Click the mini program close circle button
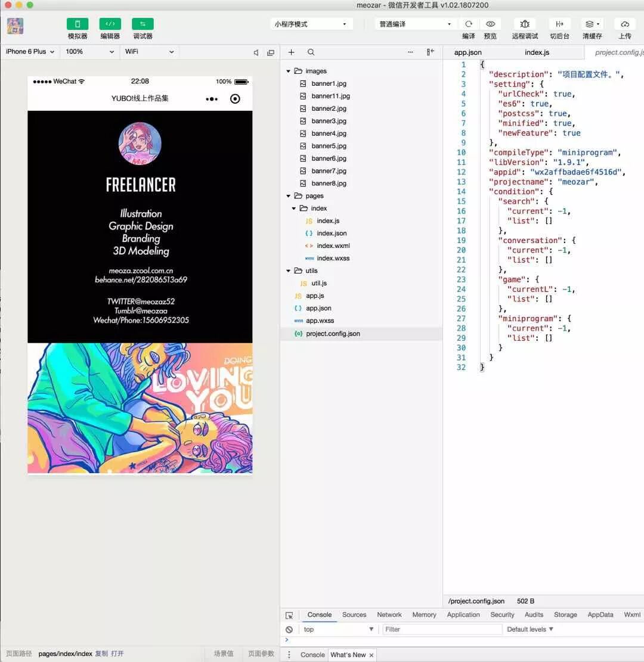The height and width of the screenshot is (662, 644). [235, 99]
